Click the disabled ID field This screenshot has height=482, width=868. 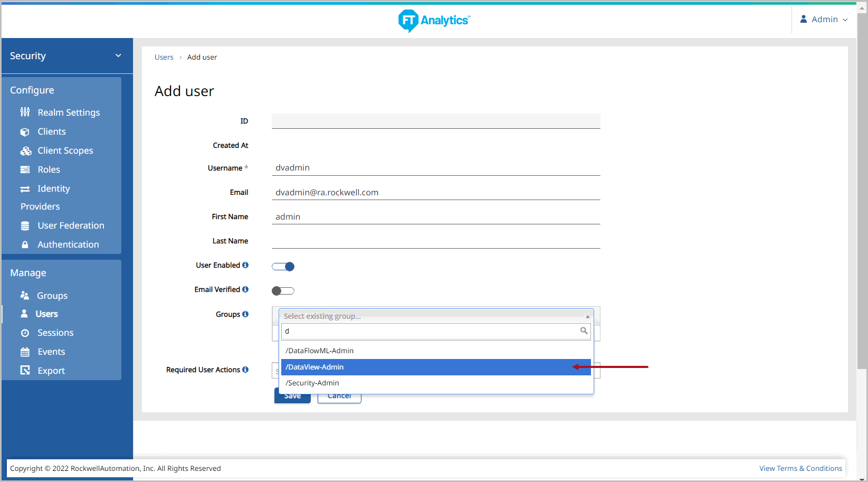[436, 121]
